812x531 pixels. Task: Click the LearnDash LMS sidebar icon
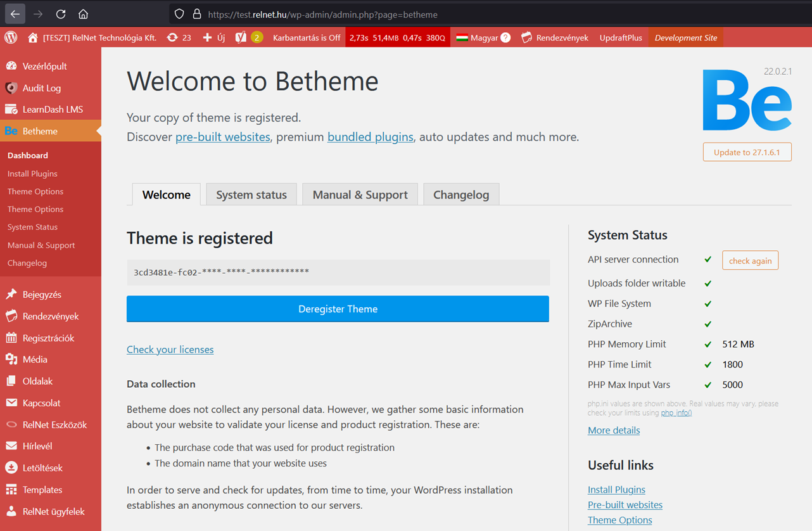(11, 110)
